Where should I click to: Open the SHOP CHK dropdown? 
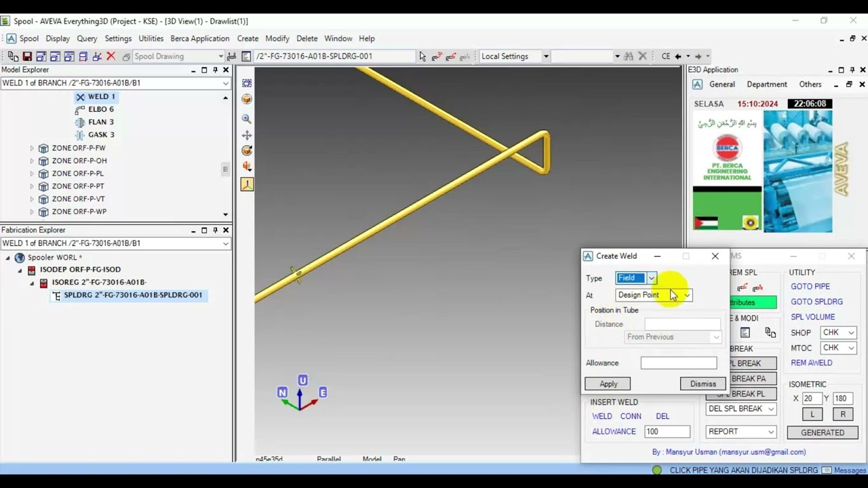[851, 333]
